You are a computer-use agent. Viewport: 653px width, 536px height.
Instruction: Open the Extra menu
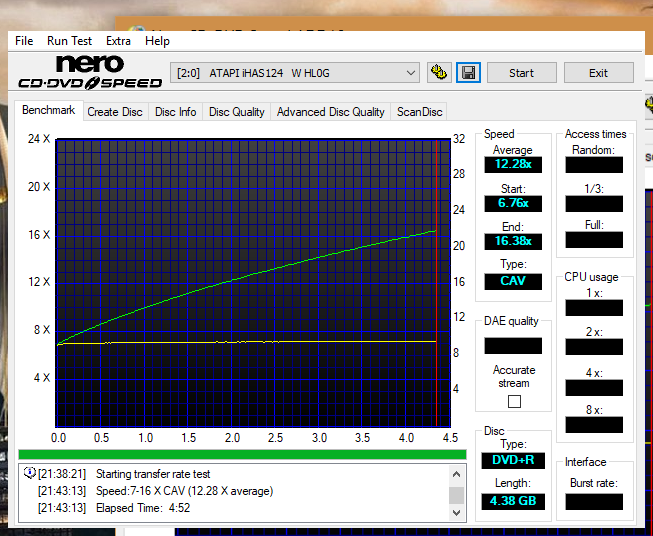[x=118, y=41]
